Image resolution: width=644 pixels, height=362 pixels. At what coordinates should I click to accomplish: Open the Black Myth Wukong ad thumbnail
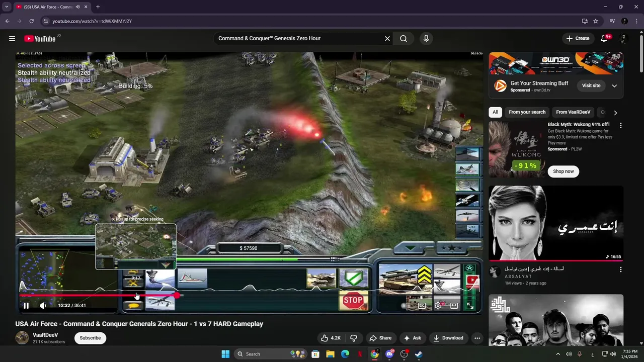516,149
